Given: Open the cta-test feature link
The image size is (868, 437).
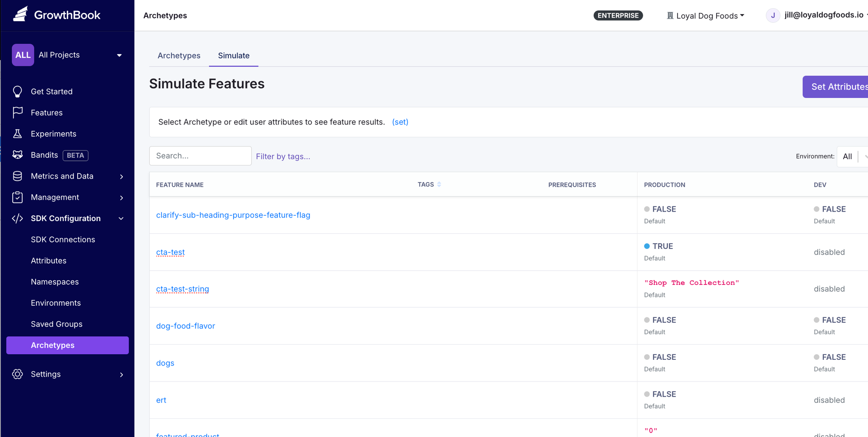Looking at the screenshot, I should tap(171, 252).
